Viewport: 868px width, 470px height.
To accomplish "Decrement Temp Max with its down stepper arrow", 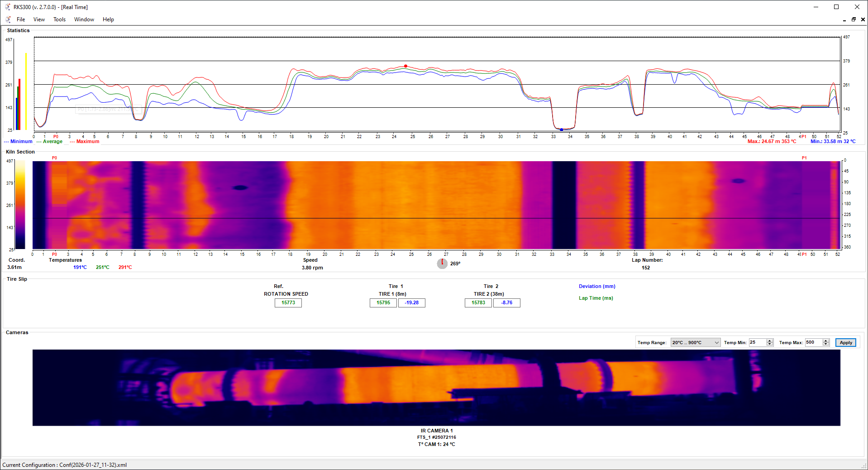I will point(826,345).
